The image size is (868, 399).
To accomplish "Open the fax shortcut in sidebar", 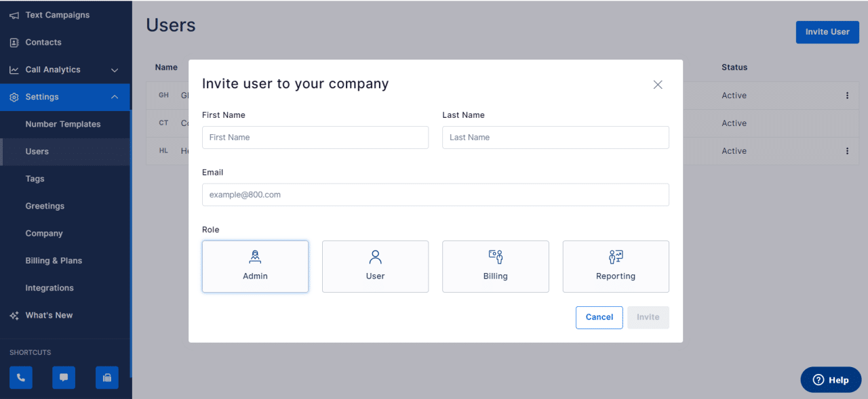I will tap(106, 377).
